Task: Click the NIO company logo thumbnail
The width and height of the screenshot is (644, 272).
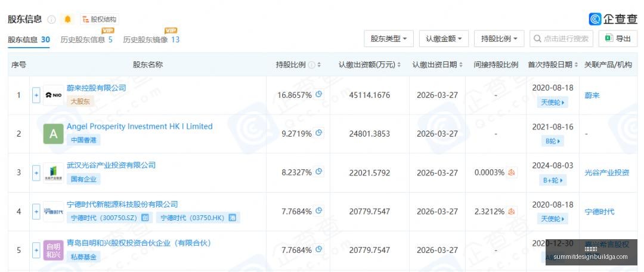Action: pyautogui.click(x=54, y=95)
